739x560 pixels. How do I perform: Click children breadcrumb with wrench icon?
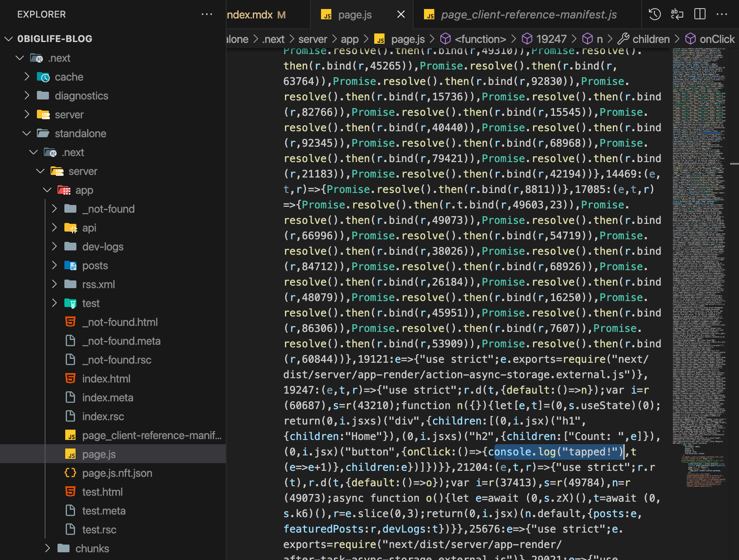[x=643, y=39]
